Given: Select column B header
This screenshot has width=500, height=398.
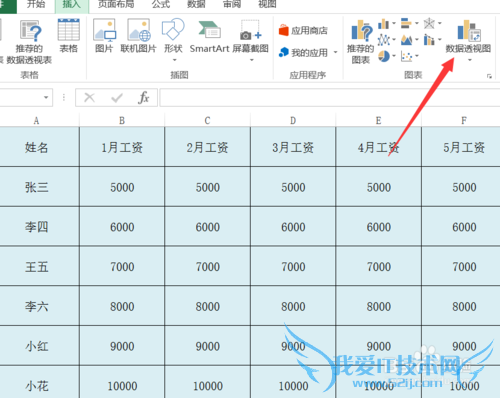Looking at the screenshot, I should click(x=122, y=120).
